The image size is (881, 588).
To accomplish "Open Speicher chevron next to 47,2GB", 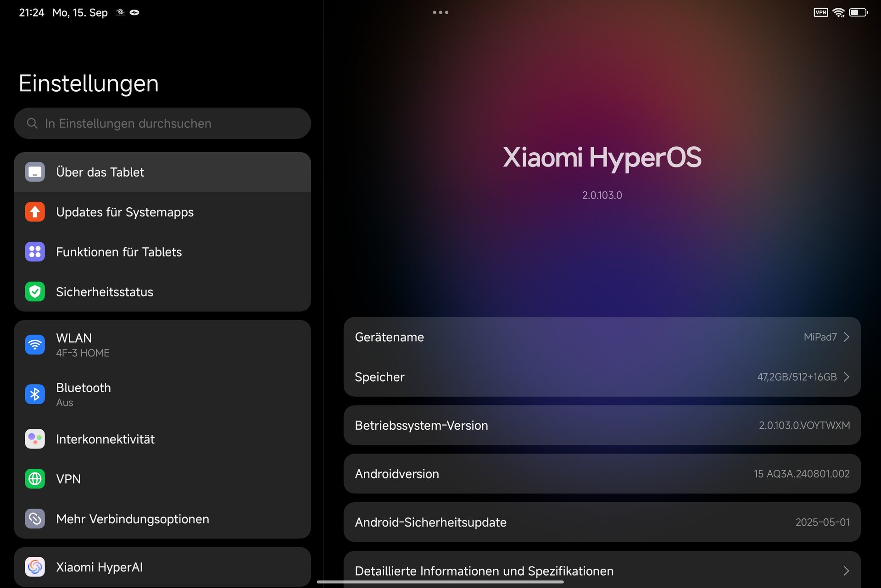I will tap(847, 377).
